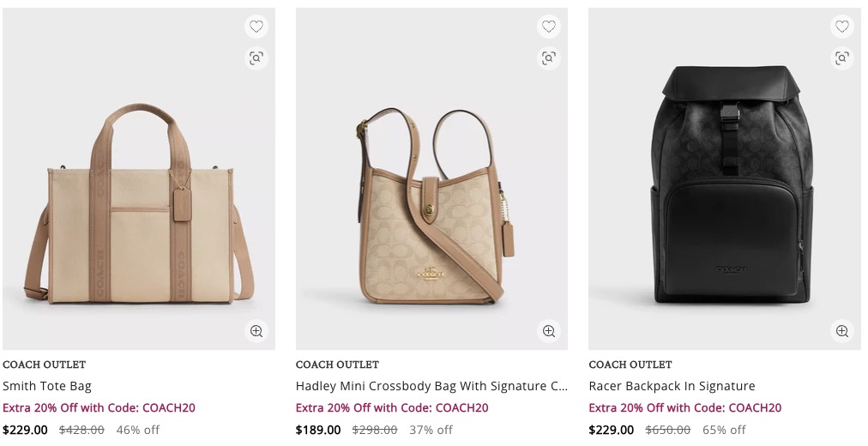View the Hadley Mini Crossbody Bag photo
This screenshot has height=446, width=868.
pyautogui.click(x=431, y=206)
